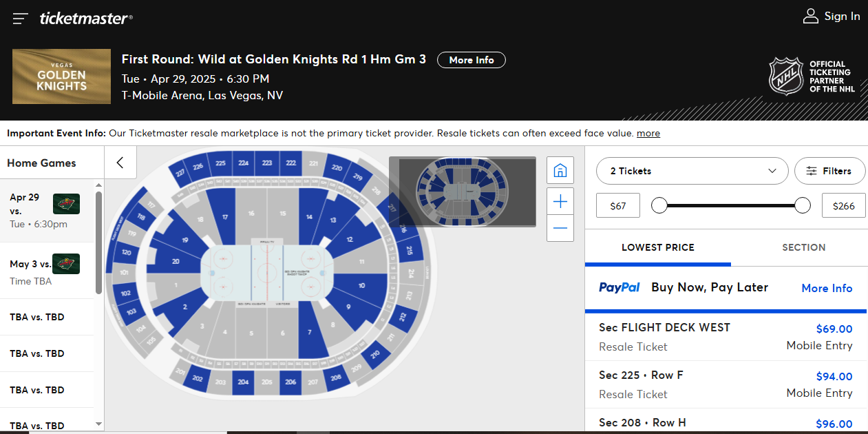Image resolution: width=868 pixels, height=434 pixels.
Task: Reset seat map with home icon
Action: [x=560, y=170]
